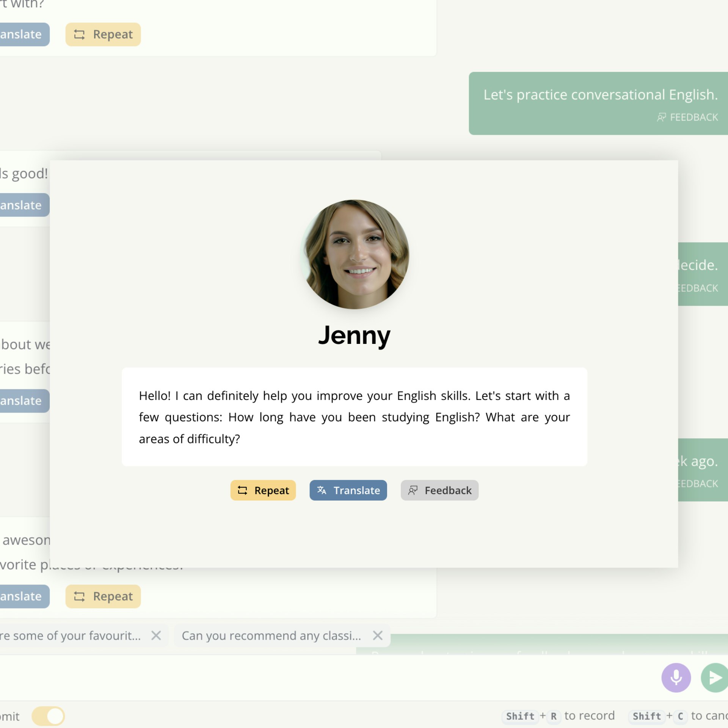The width and height of the screenshot is (728, 728).
Task: Click FEEDBACK under 'Let's practice conversational English'
Action: [x=687, y=117]
